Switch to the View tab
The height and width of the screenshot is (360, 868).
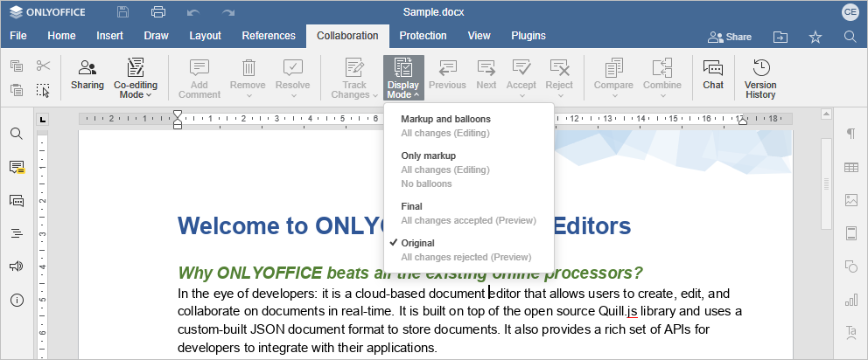pyautogui.click(x=479, y=36)
